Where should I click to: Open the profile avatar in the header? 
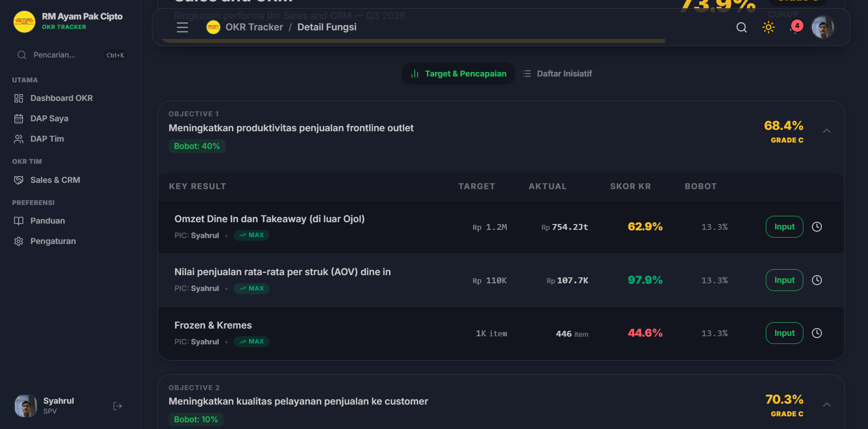tap(823, 27)
